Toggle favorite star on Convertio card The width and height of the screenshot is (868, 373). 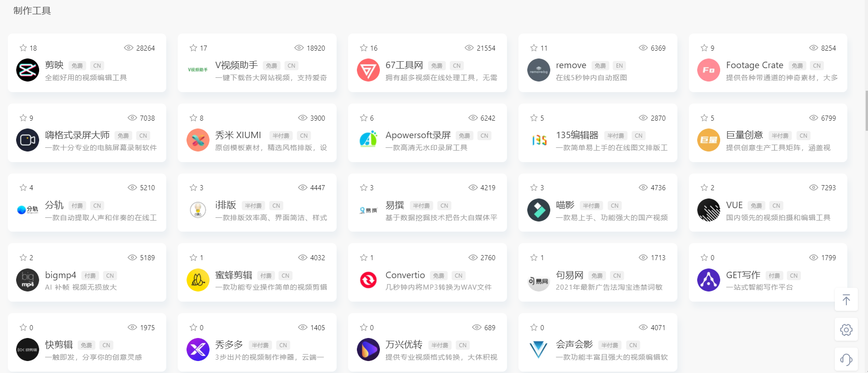pos(364,257)
